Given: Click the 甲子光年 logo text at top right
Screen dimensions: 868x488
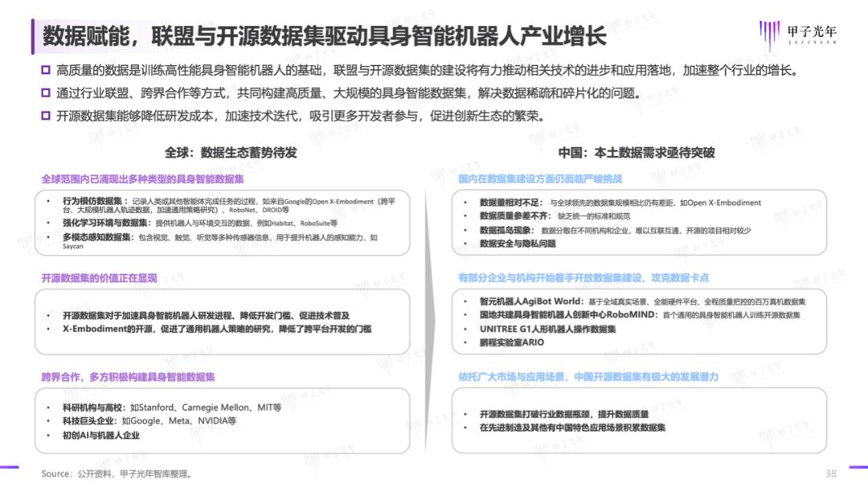Looking at the screenshot, I should point(811,32).
